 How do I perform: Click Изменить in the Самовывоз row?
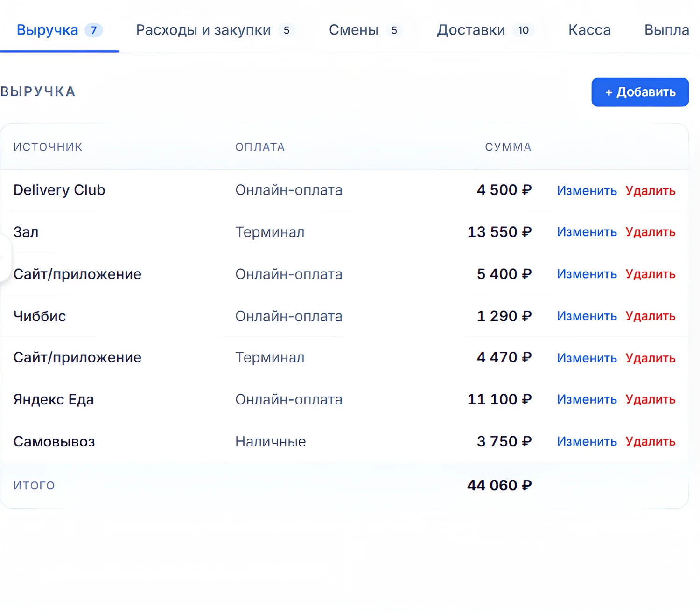click(587, 441)
